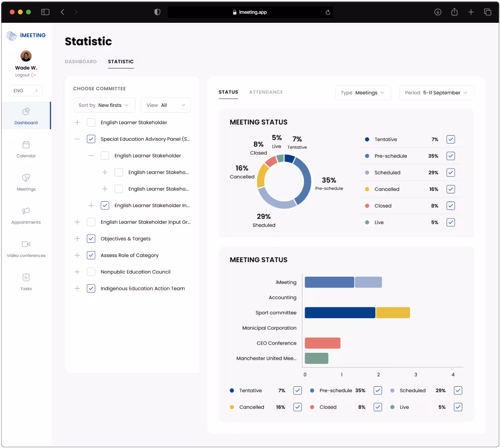Click the Sport committee yellow bar segment
The width and height of the screenshot is (500, 448).
point(393,313)
